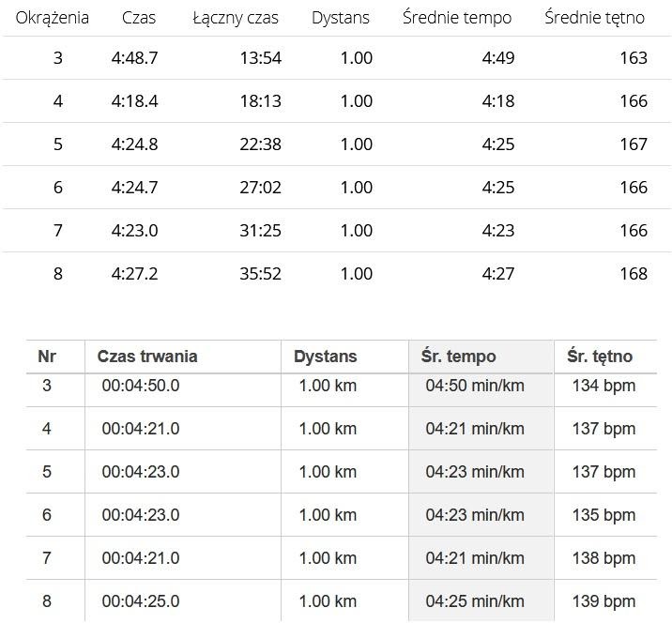The image size is (672, 638).
Task: Select the Łączny czas column header
Action: point(236,18)
